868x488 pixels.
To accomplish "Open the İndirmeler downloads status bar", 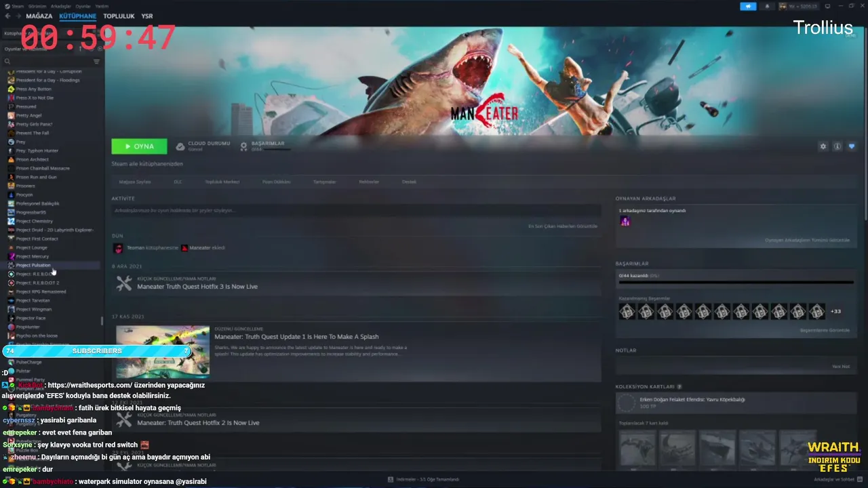I will 424,479.
